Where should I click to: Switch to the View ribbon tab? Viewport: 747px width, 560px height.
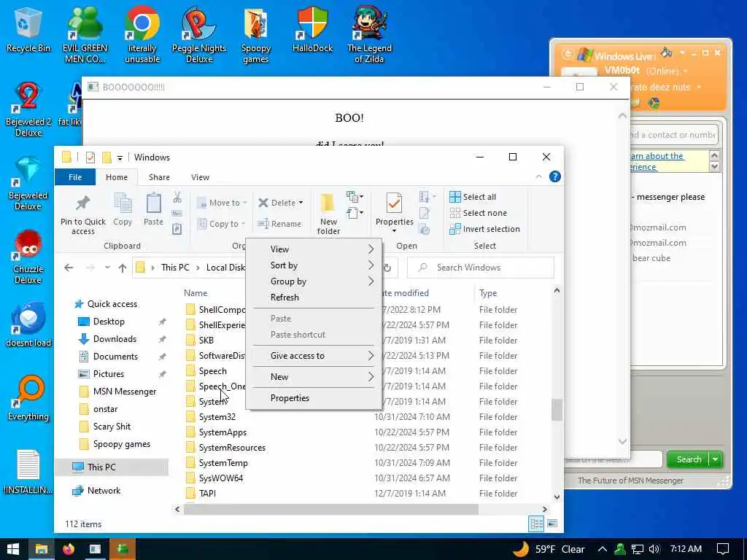(200, 177)
